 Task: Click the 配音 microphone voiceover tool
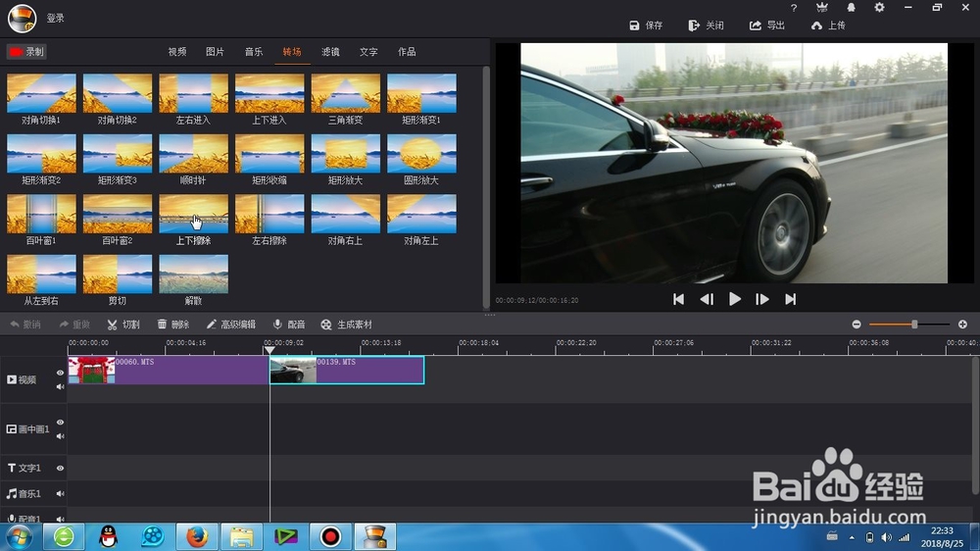click(x=289, y=325)
